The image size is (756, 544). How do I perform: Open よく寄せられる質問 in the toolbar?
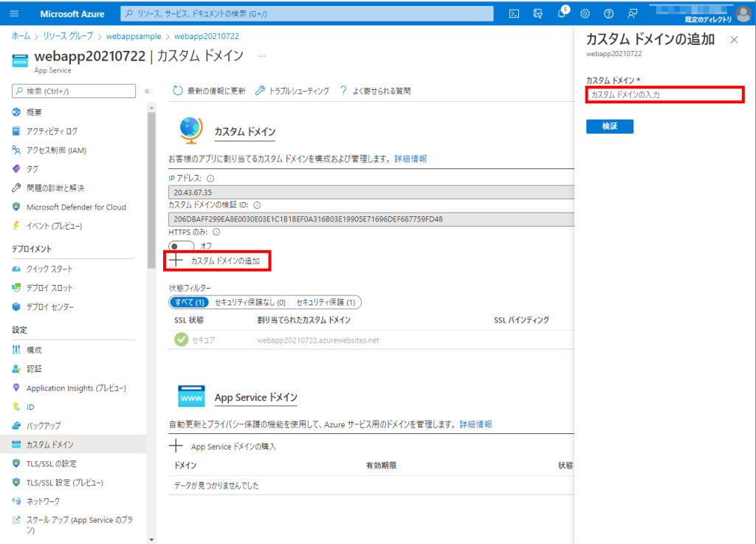[375, 91]
